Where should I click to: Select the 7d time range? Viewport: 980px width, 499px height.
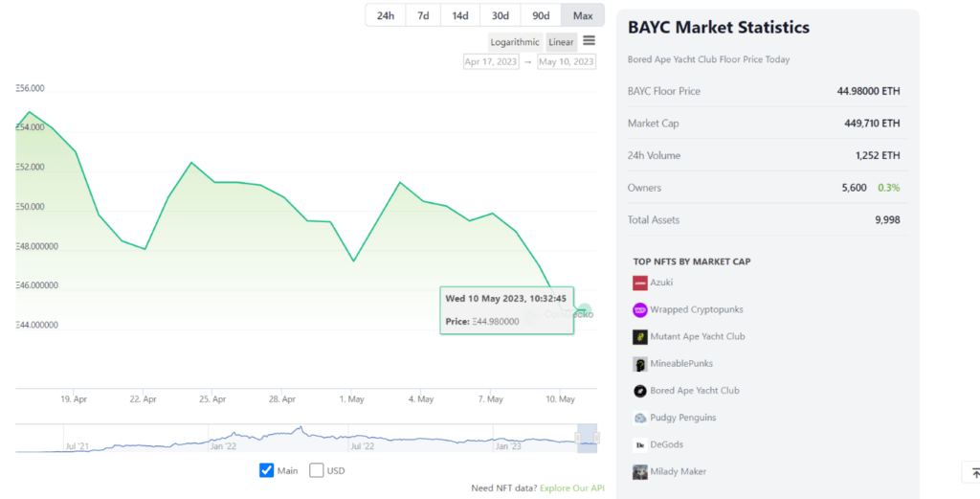click(423, 15)
